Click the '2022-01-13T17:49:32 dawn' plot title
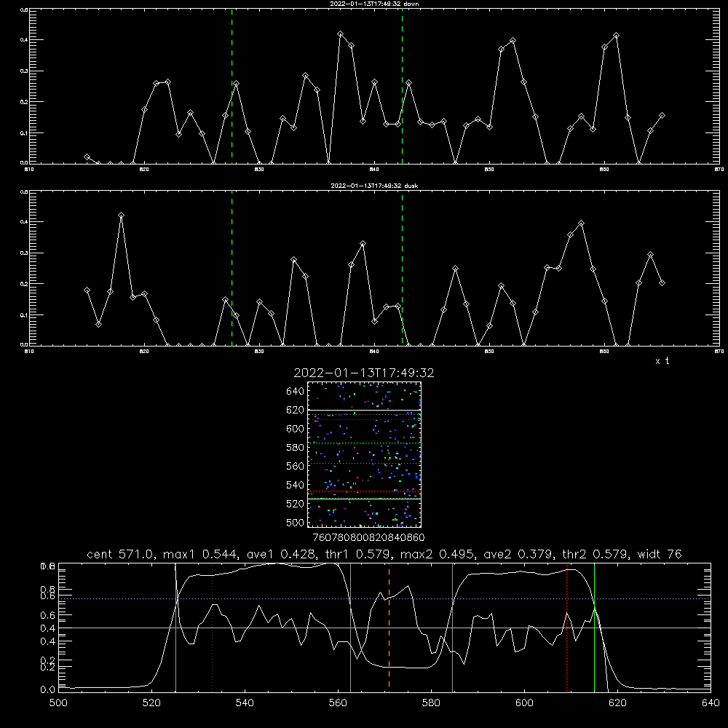This screenshot has width=728, height=728. pyautogui.click(x=374, y=4)
